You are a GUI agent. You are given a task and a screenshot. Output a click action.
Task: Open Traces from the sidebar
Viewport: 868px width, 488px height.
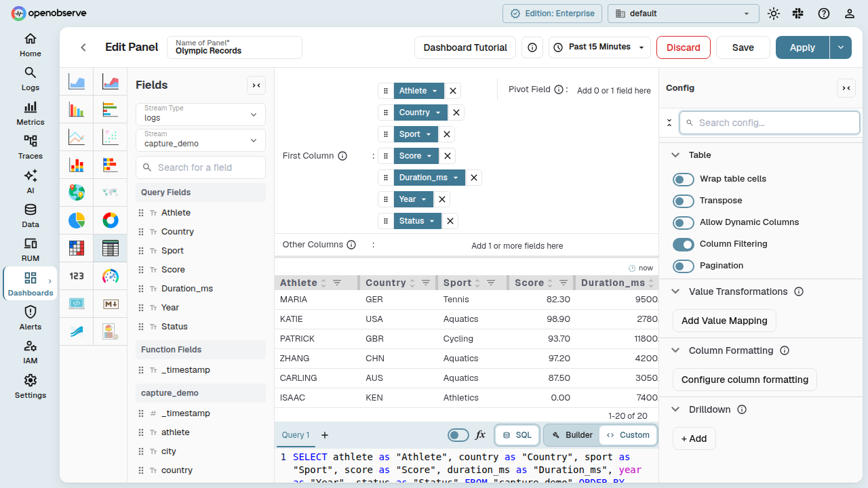[31, 147]
